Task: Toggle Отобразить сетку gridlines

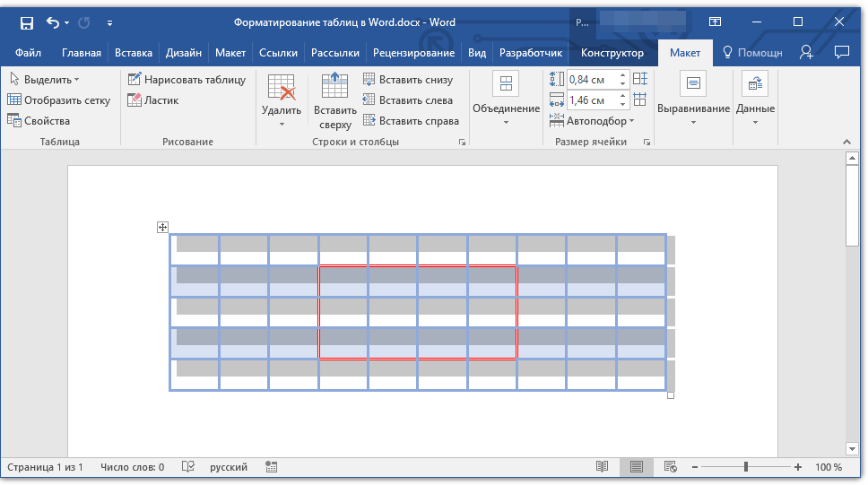Action: click(58, 100)
